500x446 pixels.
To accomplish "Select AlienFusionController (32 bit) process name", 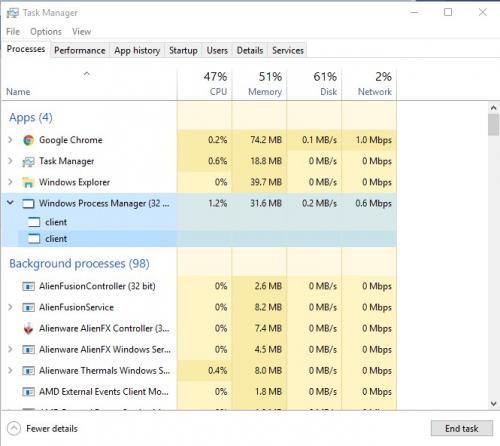I will click(x=97, y=286).
